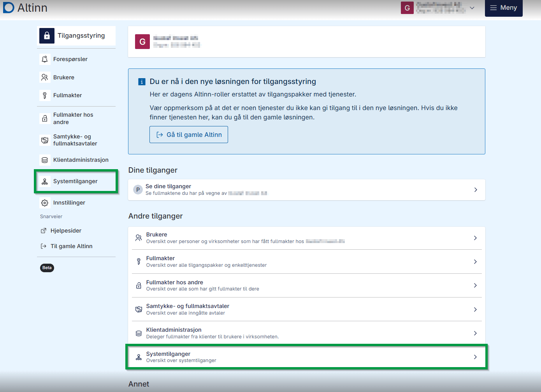Open the Systemtilganger overview link
541x392 pixels.
point(307,357)
